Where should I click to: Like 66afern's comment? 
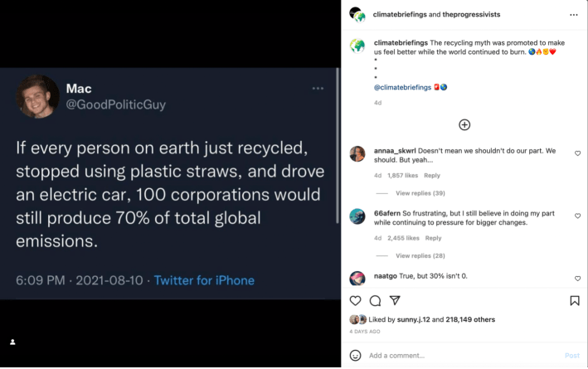(x=577, y=216)
